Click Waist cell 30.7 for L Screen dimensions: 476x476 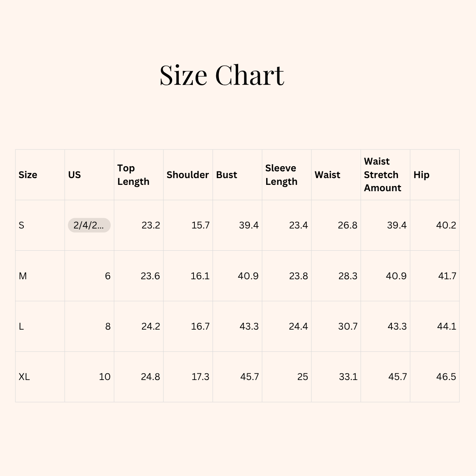(348, 326)
